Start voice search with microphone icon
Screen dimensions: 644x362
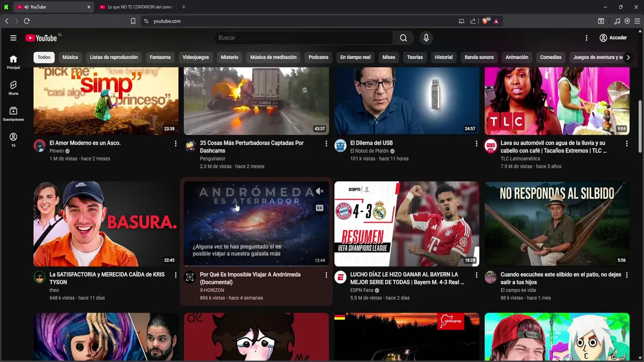pyautogui.click(x=426, y=38)
